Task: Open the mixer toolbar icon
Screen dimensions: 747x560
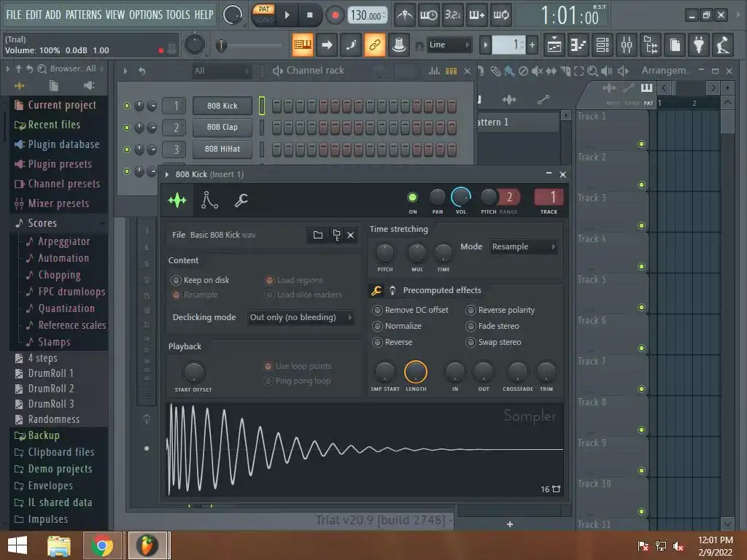Action: (x=627, y=45)
